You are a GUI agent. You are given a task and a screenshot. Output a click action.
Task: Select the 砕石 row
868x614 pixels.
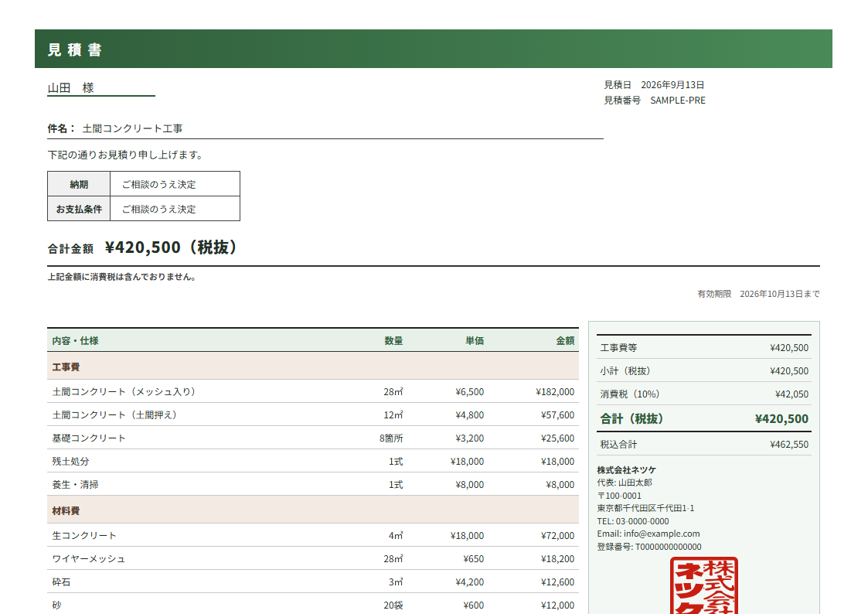click(313, 582)
